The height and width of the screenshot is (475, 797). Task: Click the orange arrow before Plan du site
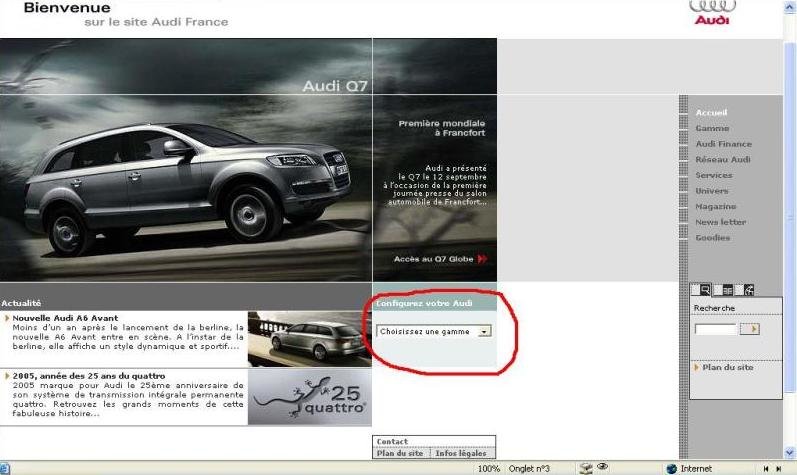tap(696, 367)
